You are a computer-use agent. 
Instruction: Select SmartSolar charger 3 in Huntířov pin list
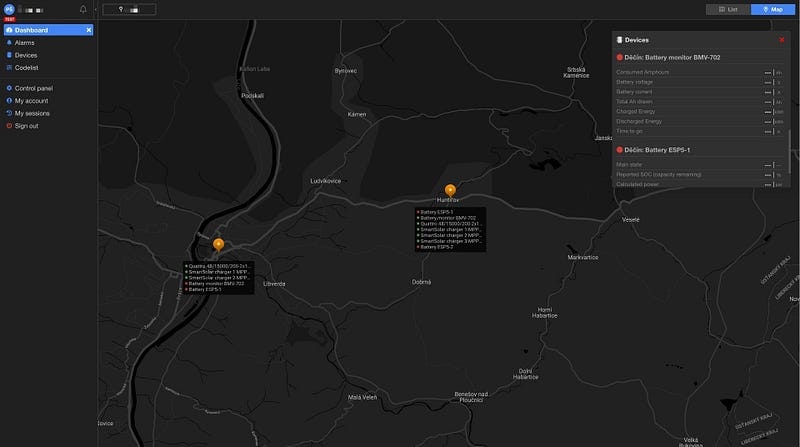pyautogui.click(x=449, y=241)
